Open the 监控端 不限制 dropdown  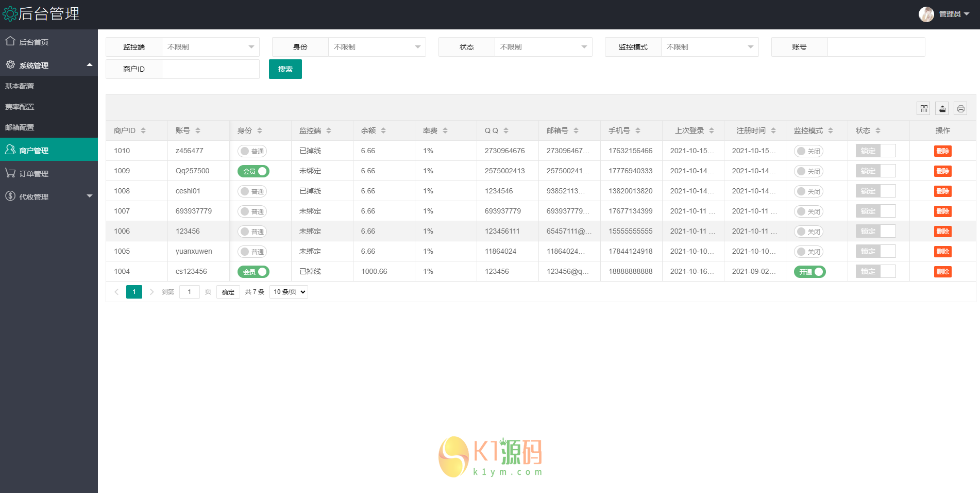pyautogui.click(x=210, y=47)
